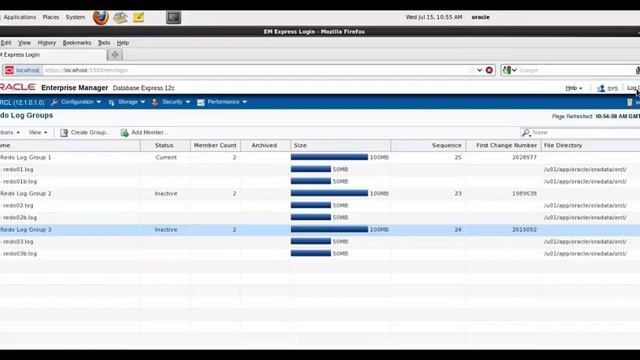Expand the Help dropdown
Image resolution: width=640 pixels, height=360 pixels.
(573, 88)
